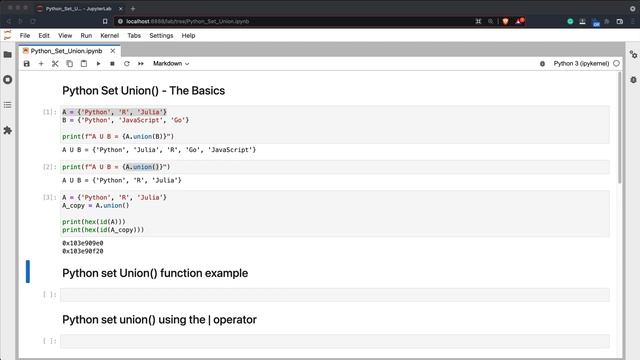Image resolution: width=640 pixels, height=360 pixels.
Task: Click output text 0x103e909e0
Action: pyautogui.click(x=83, y=243)
